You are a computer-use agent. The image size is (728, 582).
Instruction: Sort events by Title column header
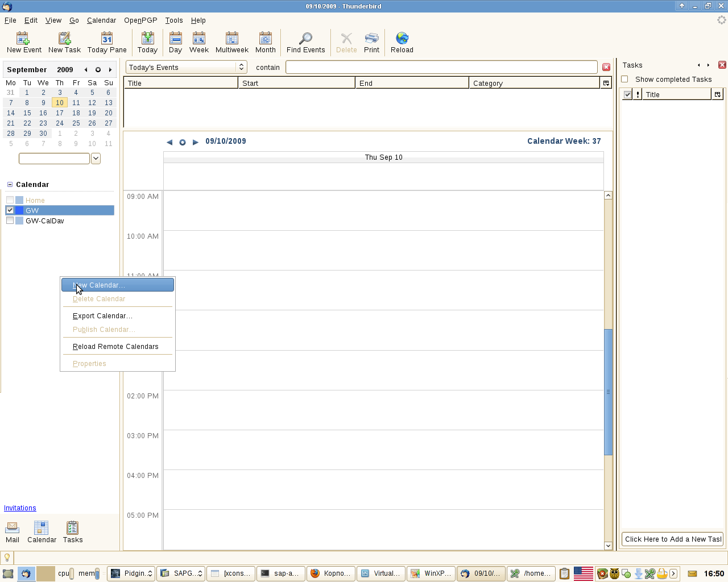point(181,83)
